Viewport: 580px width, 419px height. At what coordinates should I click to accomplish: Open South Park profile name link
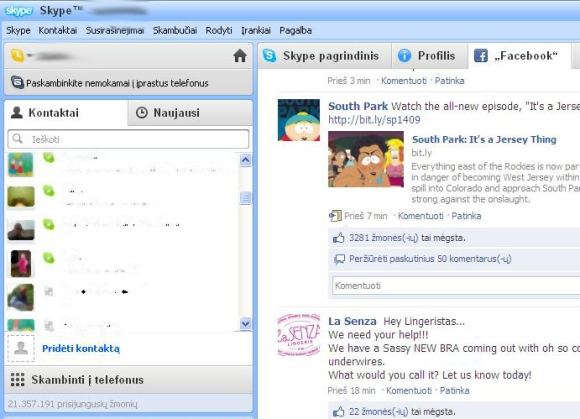[358, 106]
